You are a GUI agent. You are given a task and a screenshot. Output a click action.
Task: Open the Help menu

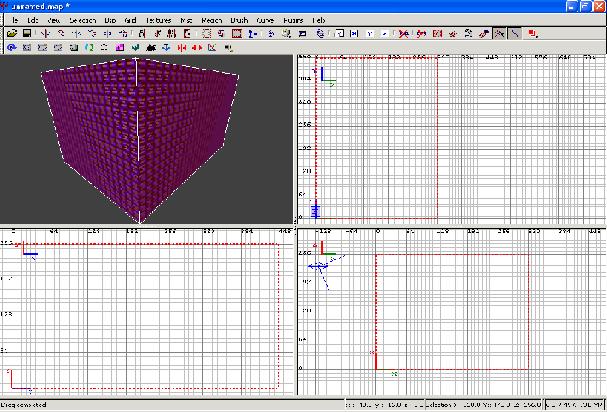[319, 21]
